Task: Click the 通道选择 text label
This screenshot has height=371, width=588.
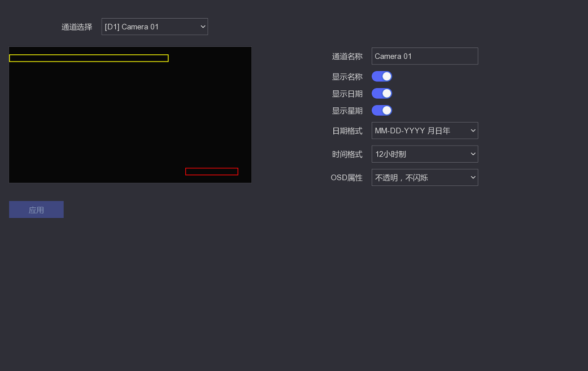Action: (77, 27)
